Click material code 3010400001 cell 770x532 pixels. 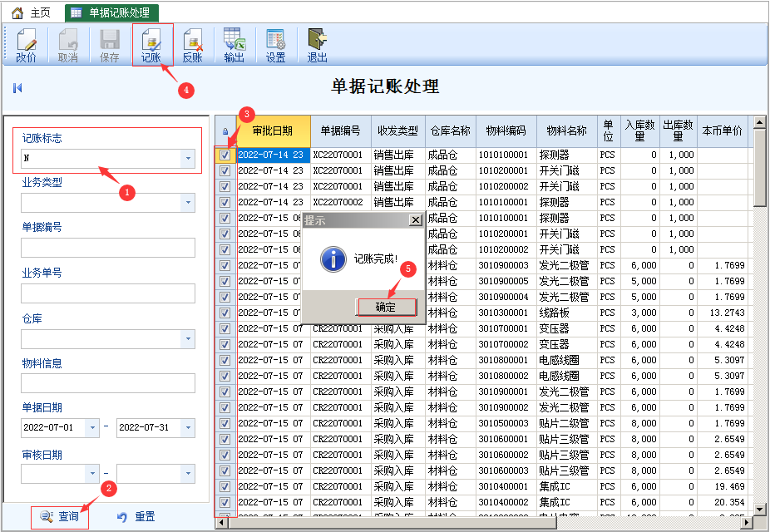click(506, 486)
